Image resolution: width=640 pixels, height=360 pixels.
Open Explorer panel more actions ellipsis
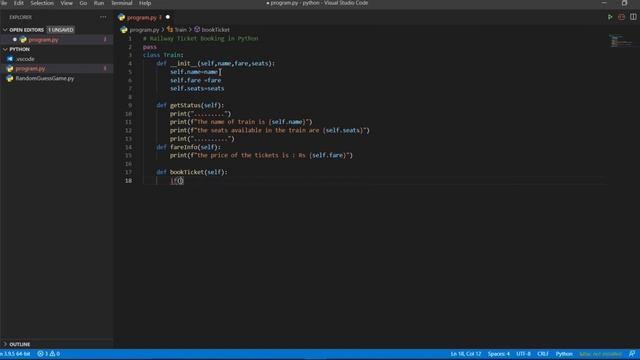pos(103,17)
